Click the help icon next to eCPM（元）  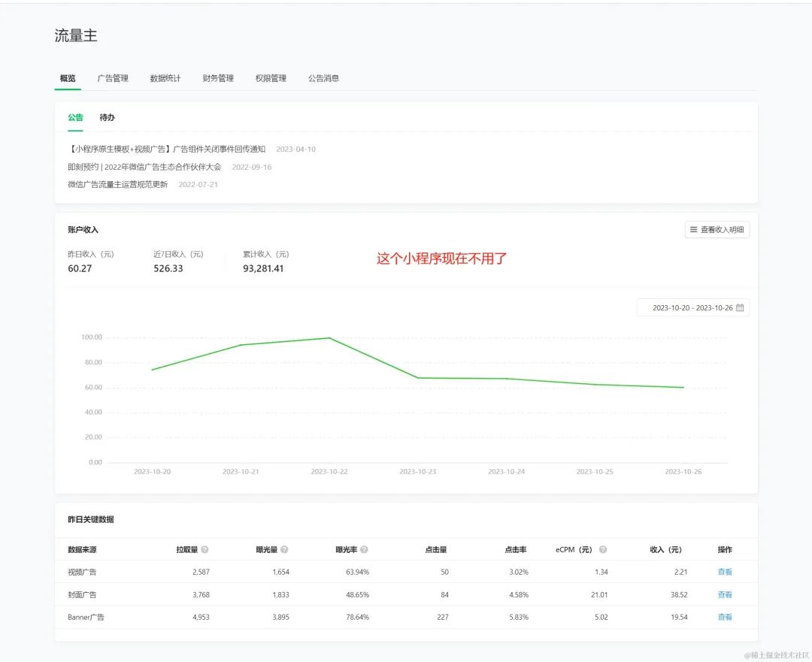pos(603,549)
